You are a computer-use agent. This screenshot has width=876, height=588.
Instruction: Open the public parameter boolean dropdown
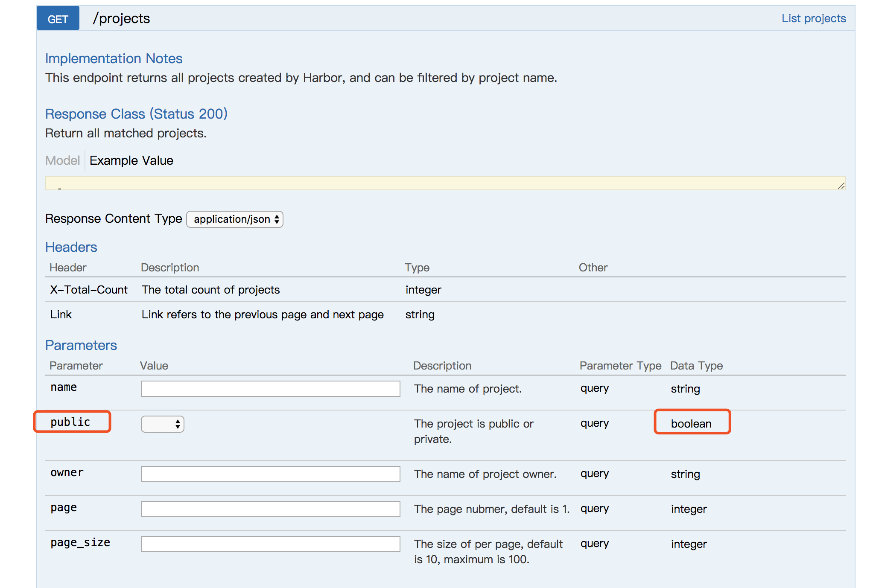tap(162, 424)
